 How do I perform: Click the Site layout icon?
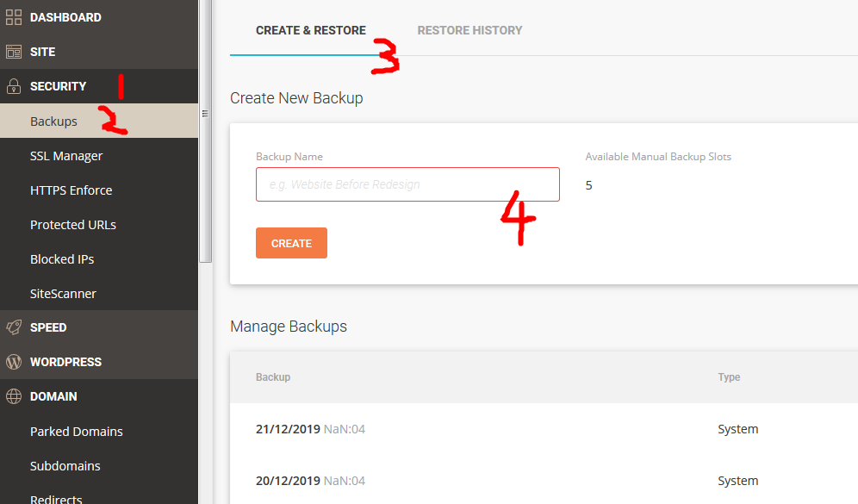coord(14,52)
